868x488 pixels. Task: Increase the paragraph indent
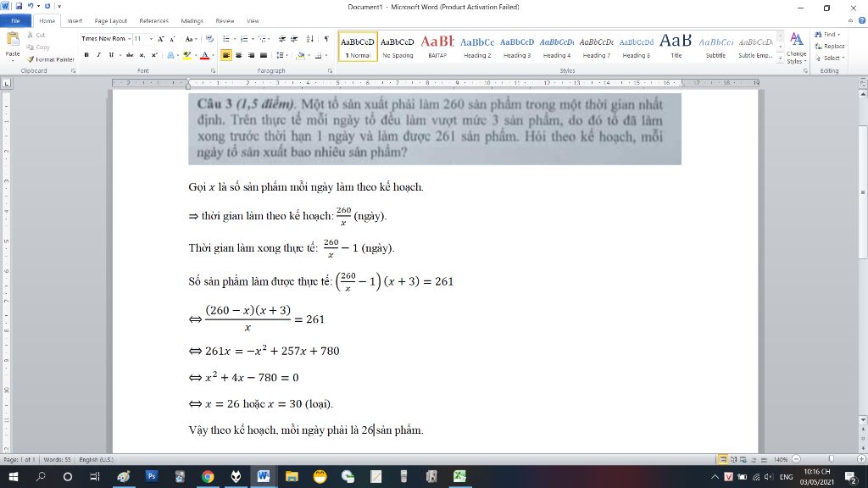[x=294, y=39]
